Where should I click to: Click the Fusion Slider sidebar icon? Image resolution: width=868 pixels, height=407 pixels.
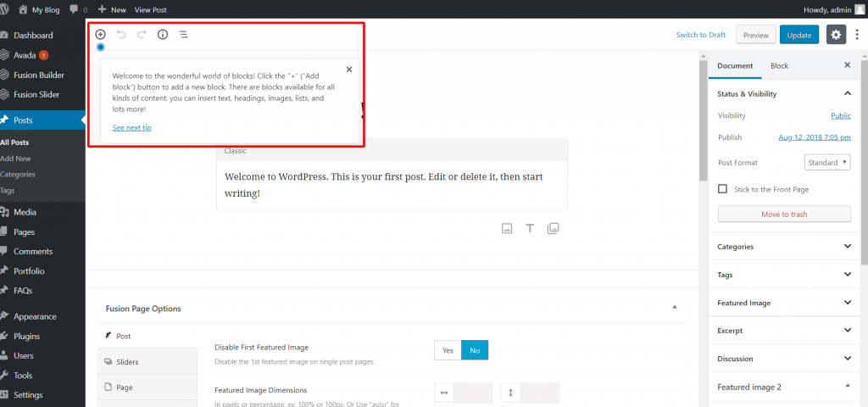point(4,94)
